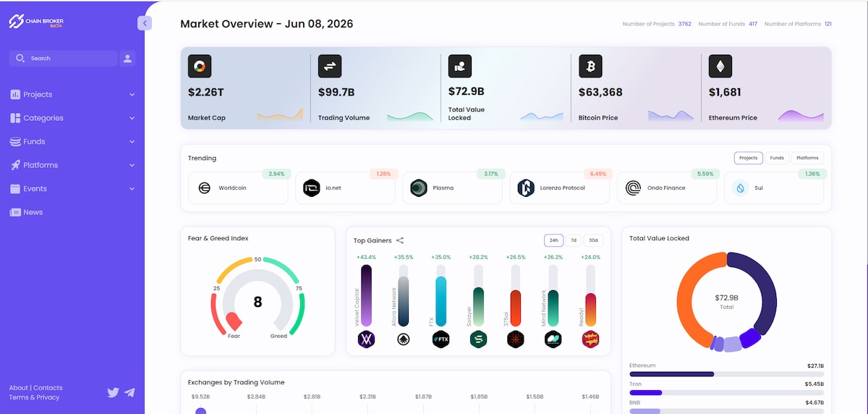
Task: Switch Top Gainers to 7d range
Action: (x=574, y=240)
